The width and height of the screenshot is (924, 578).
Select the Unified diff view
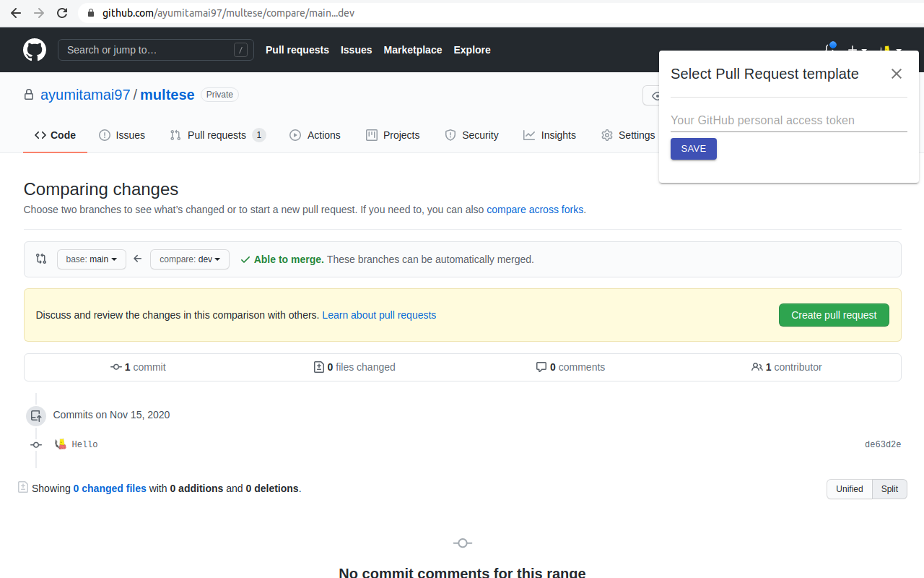850,489
